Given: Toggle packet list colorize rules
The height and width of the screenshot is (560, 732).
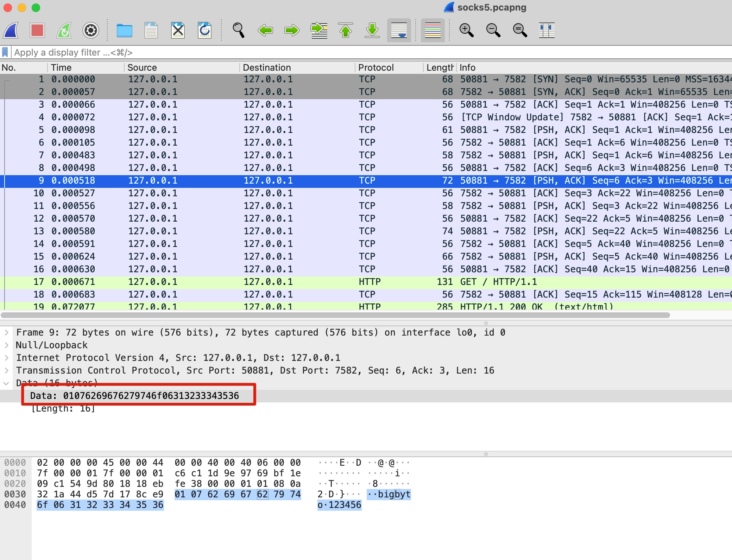Looking at the screenshot, I should (433, 31).
